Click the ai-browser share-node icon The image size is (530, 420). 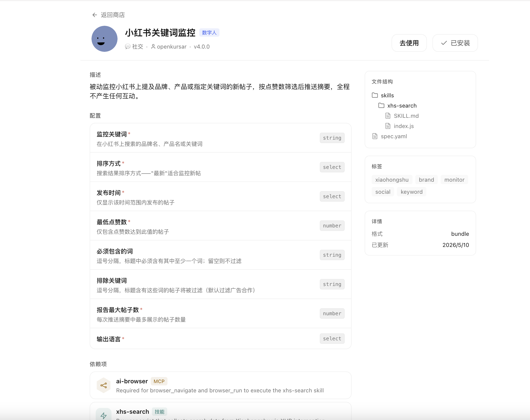pyautogui.click(x=104, y=385)
